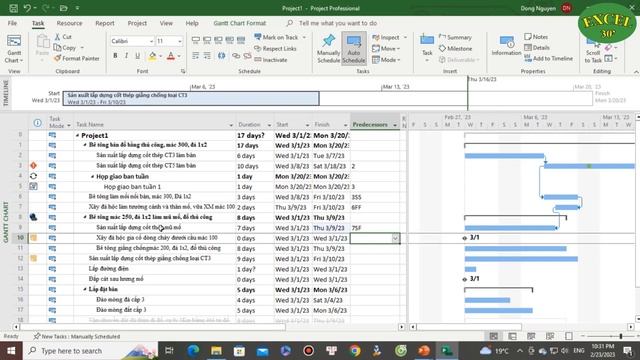This screenshot has height=360, width=640.
Task: Click the Windows Start button
Action: coord(11,351)
